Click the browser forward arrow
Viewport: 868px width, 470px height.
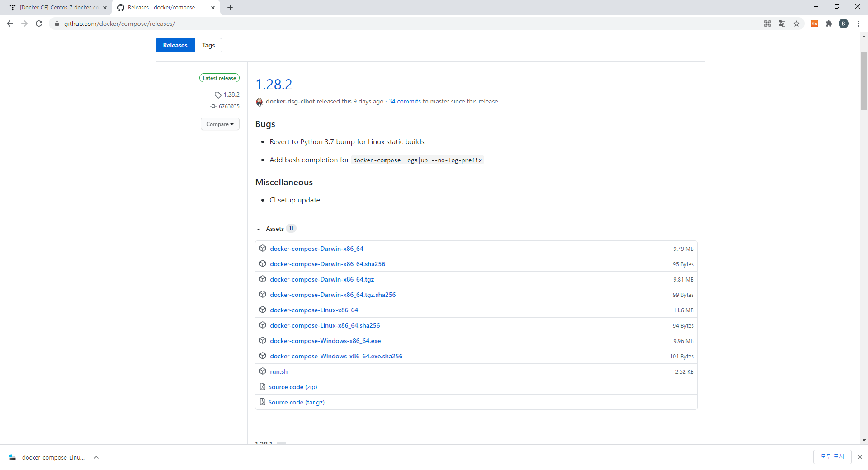pos(24,23)
